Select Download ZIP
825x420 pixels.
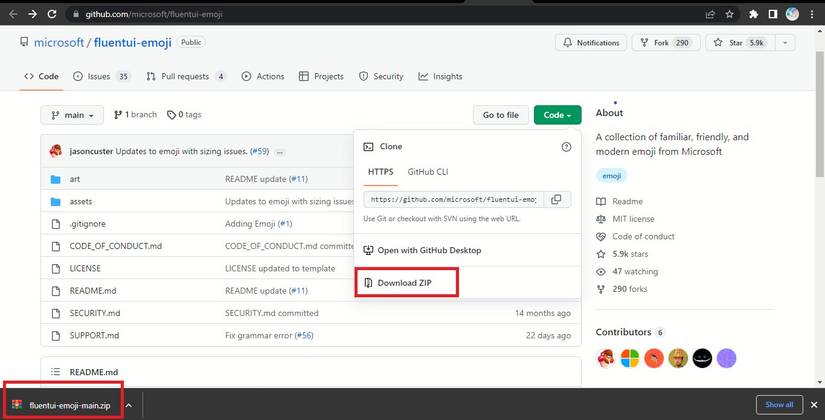click(x=406, y=283)
